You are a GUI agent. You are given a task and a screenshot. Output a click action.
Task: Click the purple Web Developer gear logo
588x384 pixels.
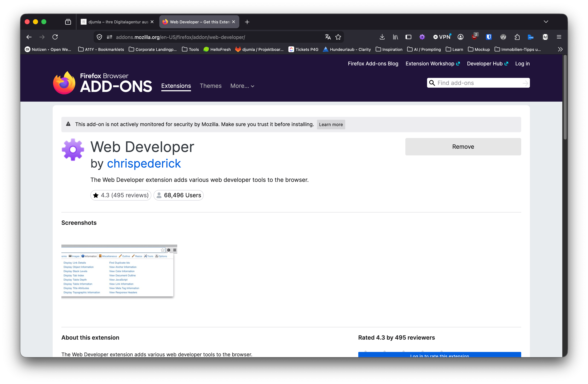point(73,150)
